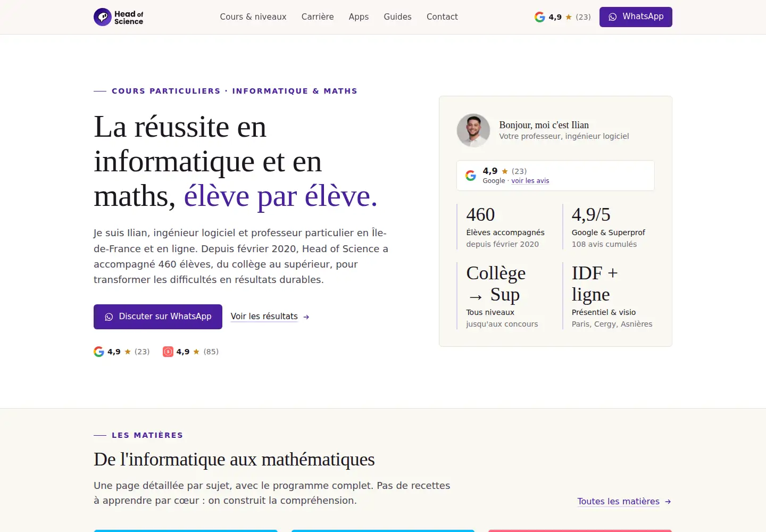Image resolution: width=766 pixels, height=532 pixels.
Task: Open the voir les avis link
Action: pos(530,181)
